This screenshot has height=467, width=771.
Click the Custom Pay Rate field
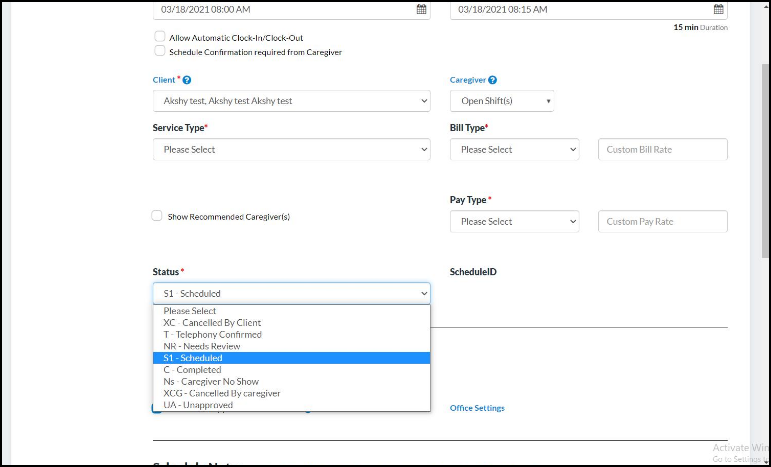tap(662, 222)
